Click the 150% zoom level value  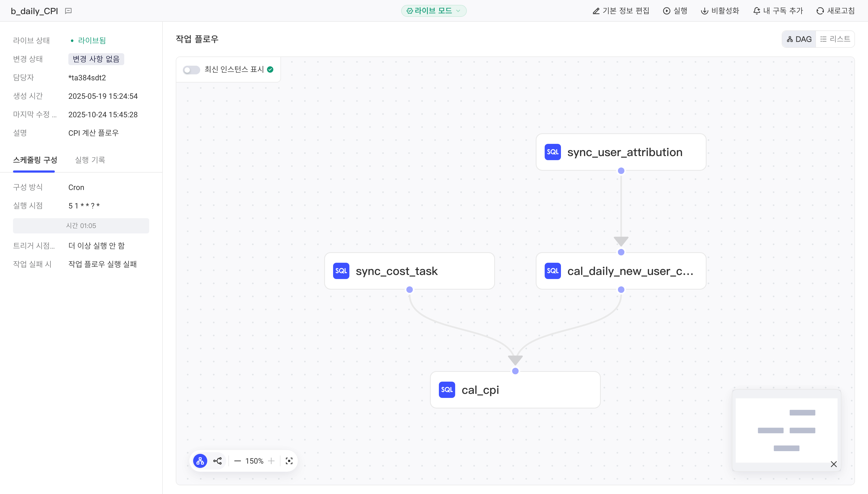[x=254, y=461]
